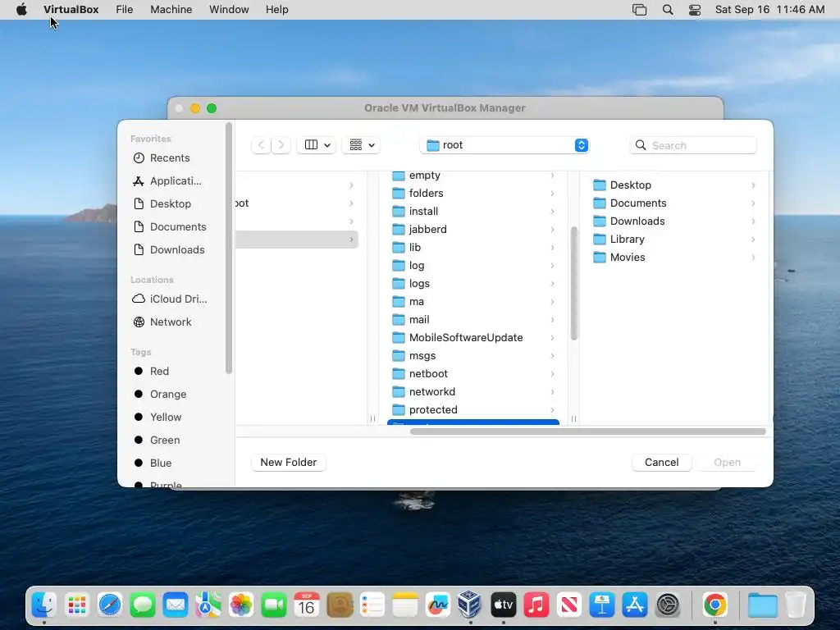This screenshot has width=840, height=630.
Task: Open the Machine menu
Action: (171, 10)
